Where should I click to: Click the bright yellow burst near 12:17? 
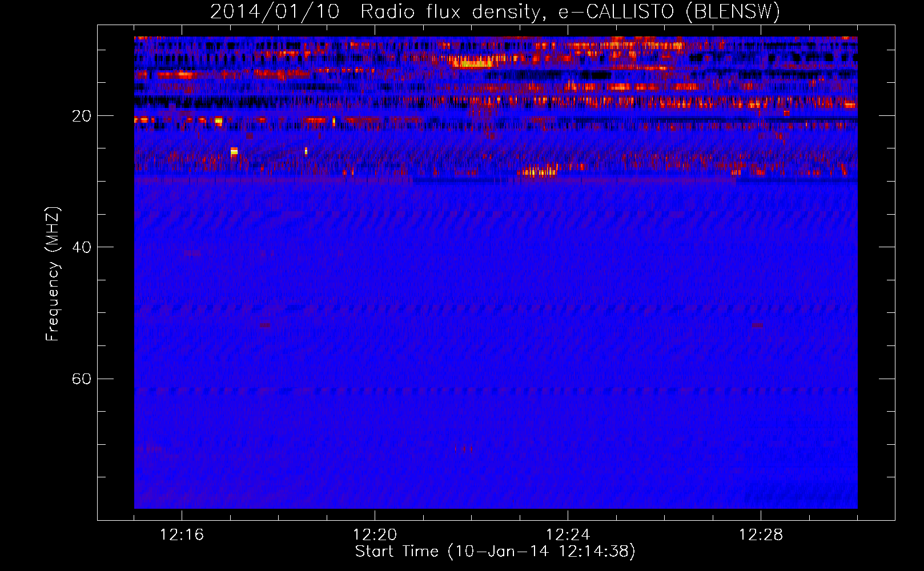pyautogui.click(x=234, y=151)
